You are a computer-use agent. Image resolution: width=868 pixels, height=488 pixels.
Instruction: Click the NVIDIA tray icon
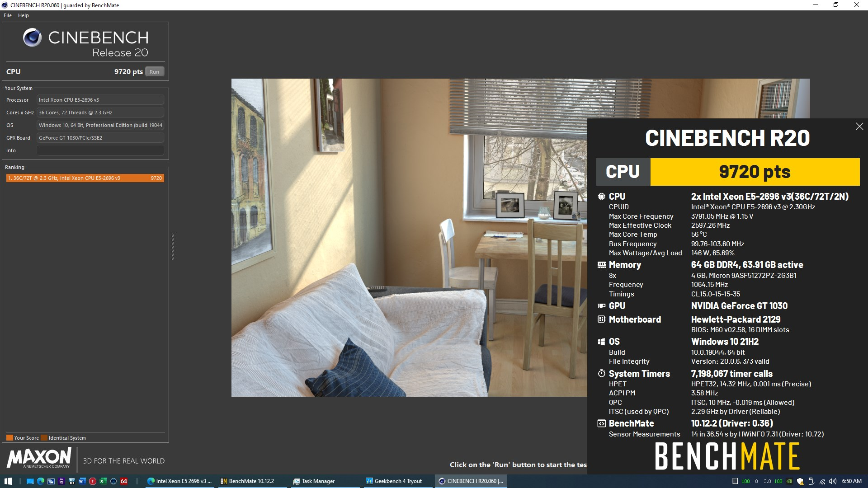click(x=789, y=481)
